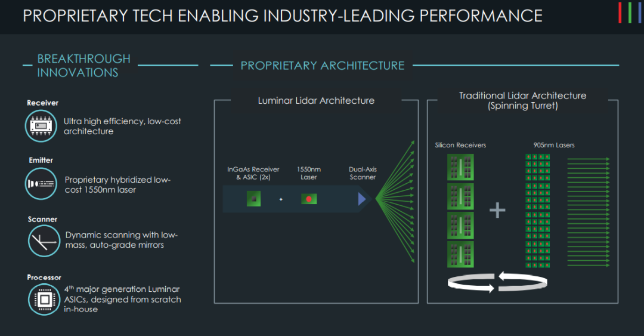Click the fan of green scanner beams

[395, 201]
